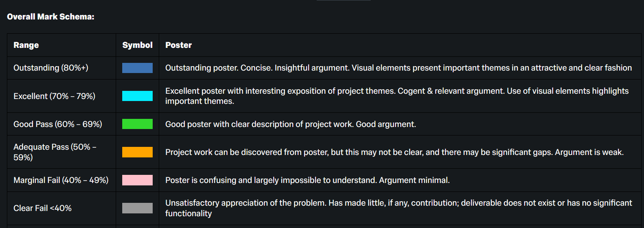The height and width of the screenshot is (228, 644).
Task: Click the "Range" column header
Action: click(x=26, y=45)
